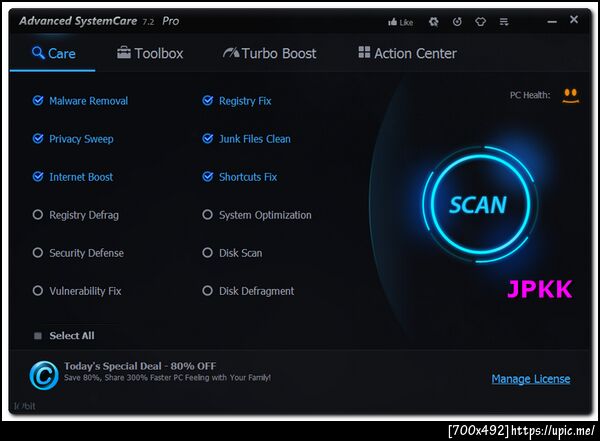Toggle the Select All checkbox
Image resolution: width=600 pixels, height=441 pixels.
click(x=38, y=336)
